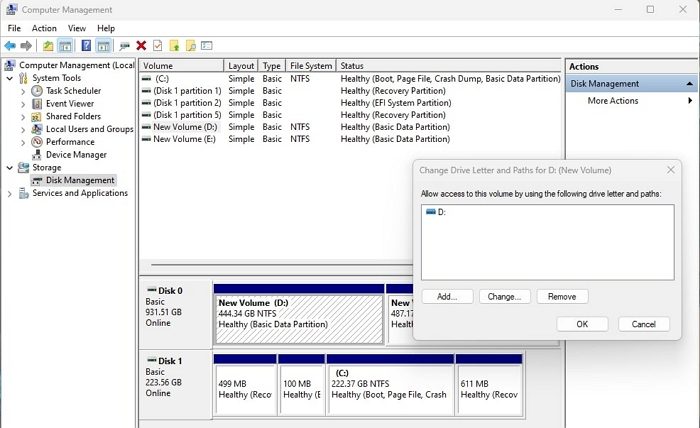Click the 100 MB EFI partition block
Image resolution: width=700 pixels, height=428 pixels.
(301, 385)
